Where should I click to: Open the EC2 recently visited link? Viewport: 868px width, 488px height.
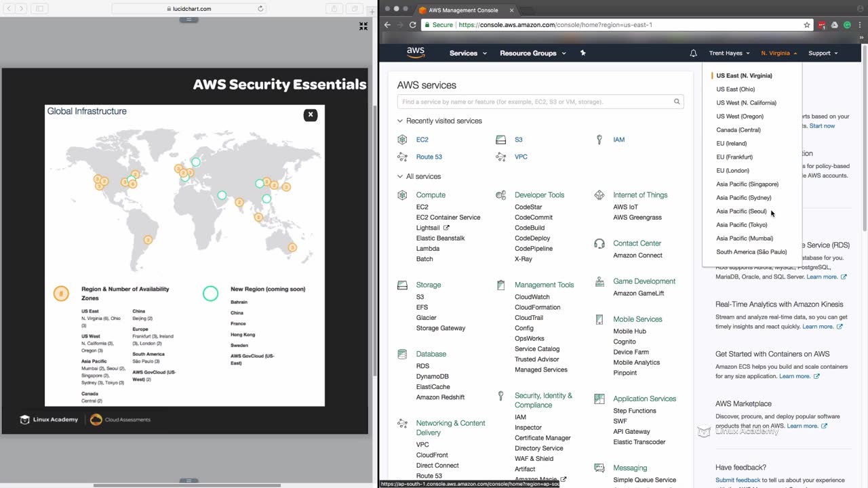[x=422, y=140]
